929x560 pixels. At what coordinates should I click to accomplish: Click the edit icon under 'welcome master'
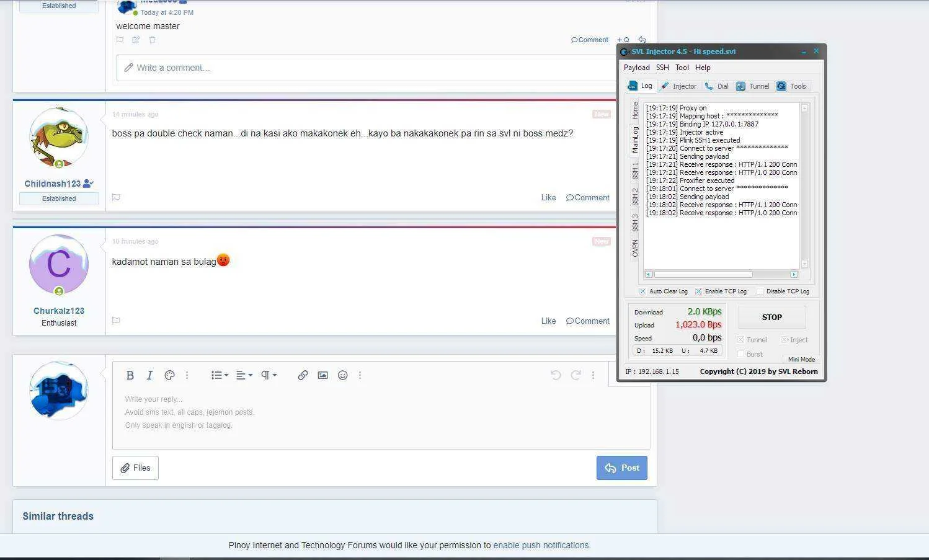pos(136,40)
